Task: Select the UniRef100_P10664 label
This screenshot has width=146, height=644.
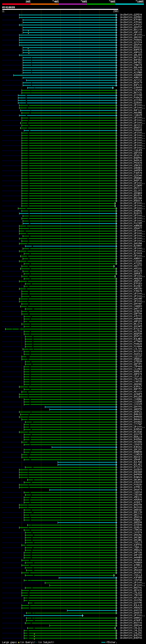Action: [131, 347]
